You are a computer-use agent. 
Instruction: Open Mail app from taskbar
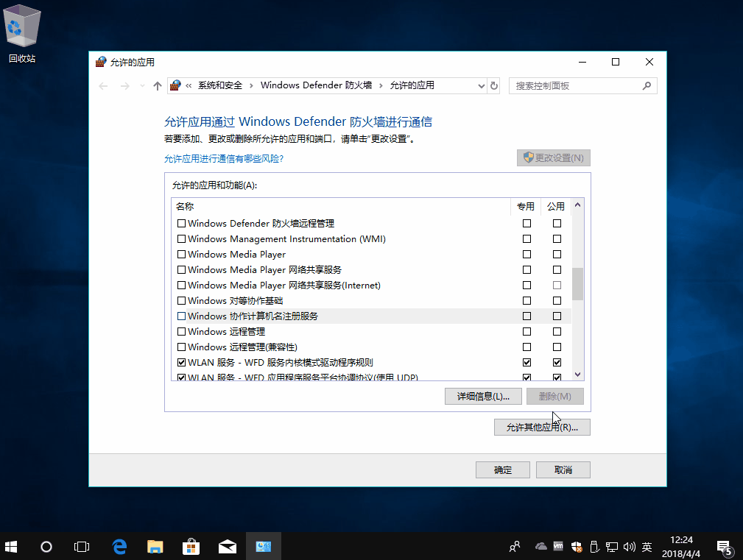[228, 547]
